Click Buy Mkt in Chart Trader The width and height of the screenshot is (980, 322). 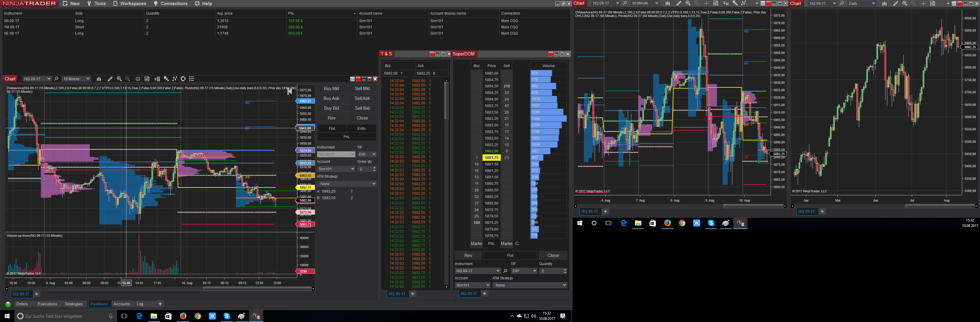tap(331, 89)
